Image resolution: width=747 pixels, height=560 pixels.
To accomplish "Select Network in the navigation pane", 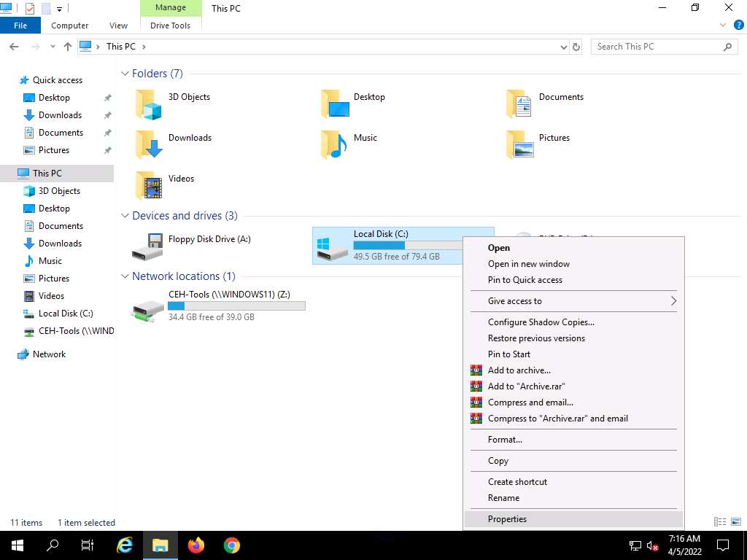I will 49,354.
